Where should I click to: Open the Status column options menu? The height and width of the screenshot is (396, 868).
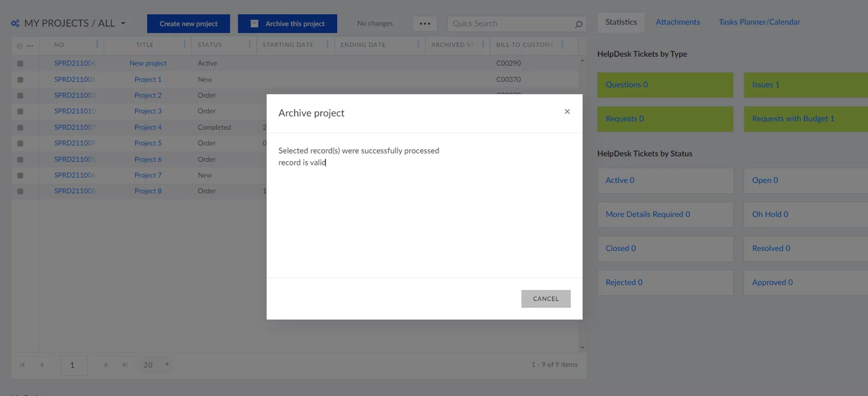click(x=249, y=44)
